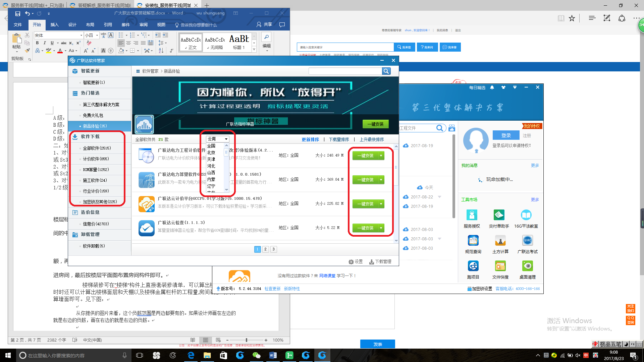Expand the Word styles gallery
The width and height of the screenshot is (644, 362).
254,50
